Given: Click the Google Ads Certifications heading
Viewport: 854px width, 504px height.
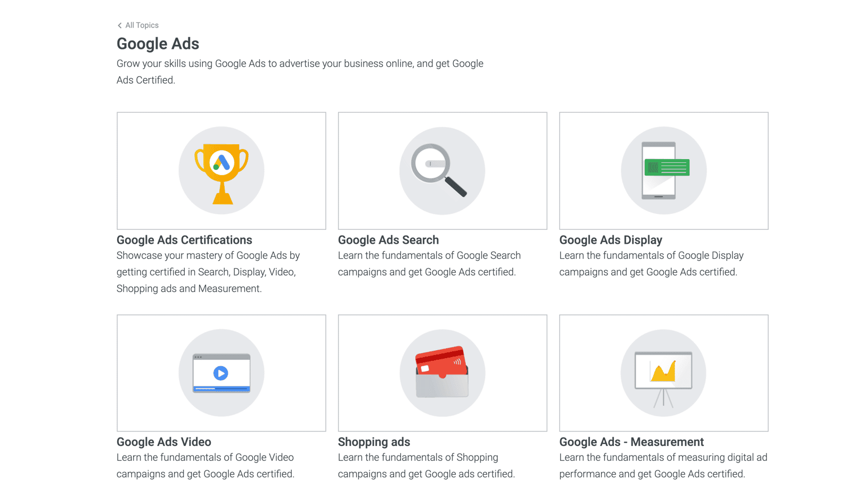Looking at the screenshot, I should point(184,240).
